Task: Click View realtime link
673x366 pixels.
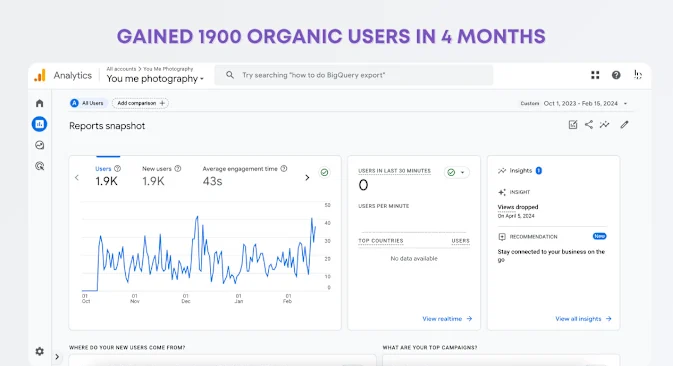Action: 447,319
